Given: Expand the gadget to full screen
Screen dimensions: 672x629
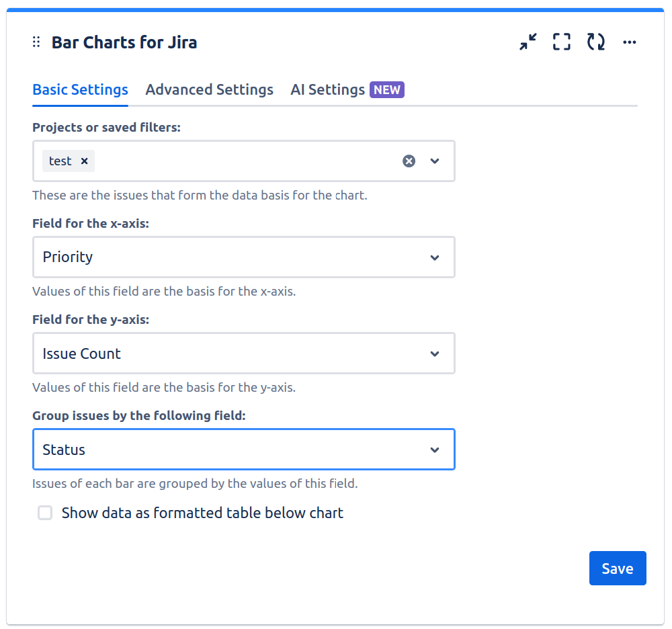Looking at the screenshot, I should (x=562, y=42).
